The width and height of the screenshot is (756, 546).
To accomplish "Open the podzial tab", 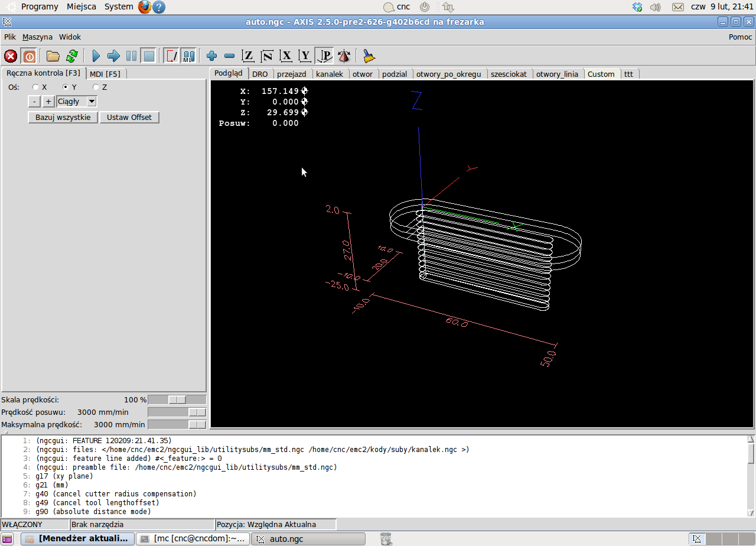I will (x=395, y=74).
